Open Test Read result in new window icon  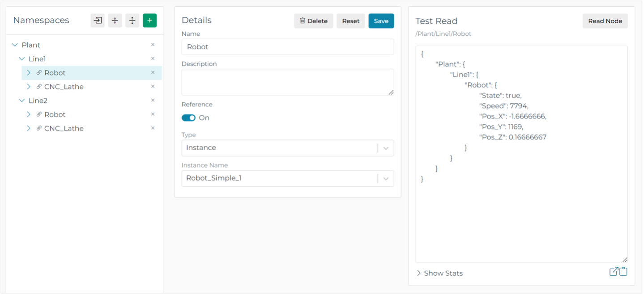(614, 271)
